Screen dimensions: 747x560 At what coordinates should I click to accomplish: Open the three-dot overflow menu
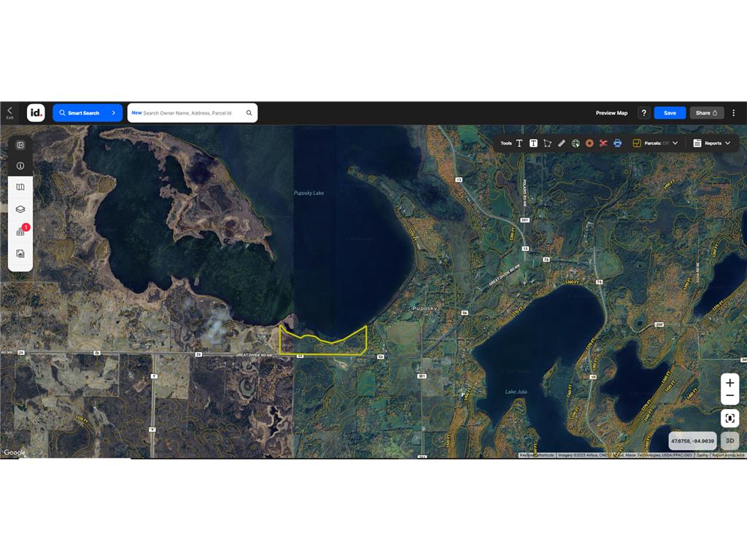[734, 113]
